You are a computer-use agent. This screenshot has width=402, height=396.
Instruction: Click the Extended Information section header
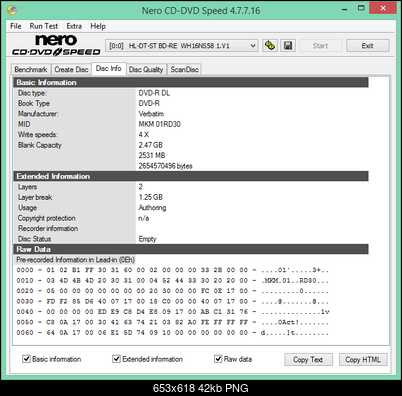pyautogui.click(x=191, y=176)
